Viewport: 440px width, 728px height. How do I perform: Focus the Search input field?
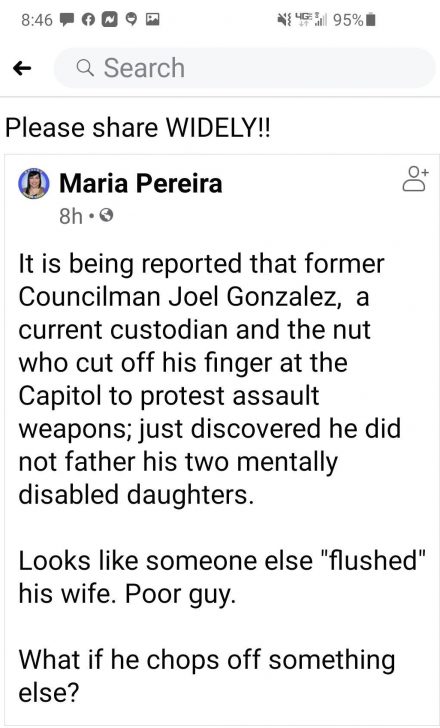point(245,68)
